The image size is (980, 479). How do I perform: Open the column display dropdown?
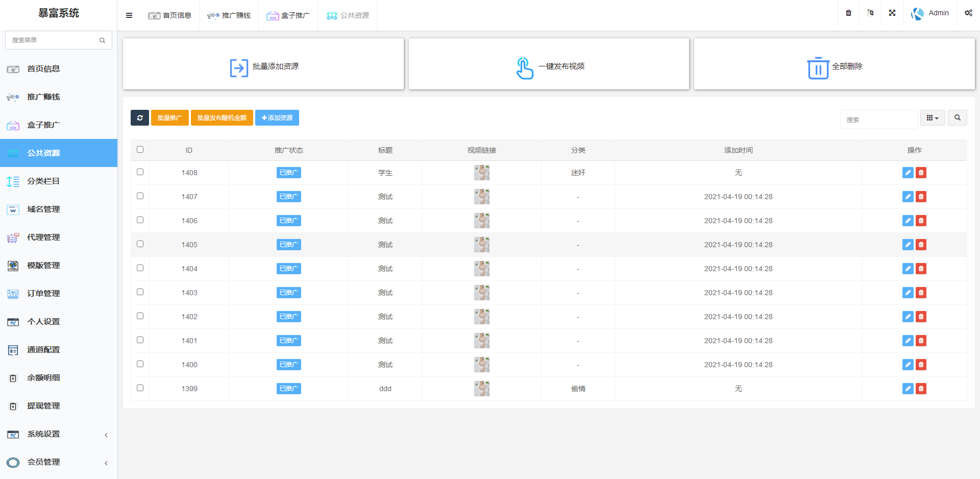(932, 118)
